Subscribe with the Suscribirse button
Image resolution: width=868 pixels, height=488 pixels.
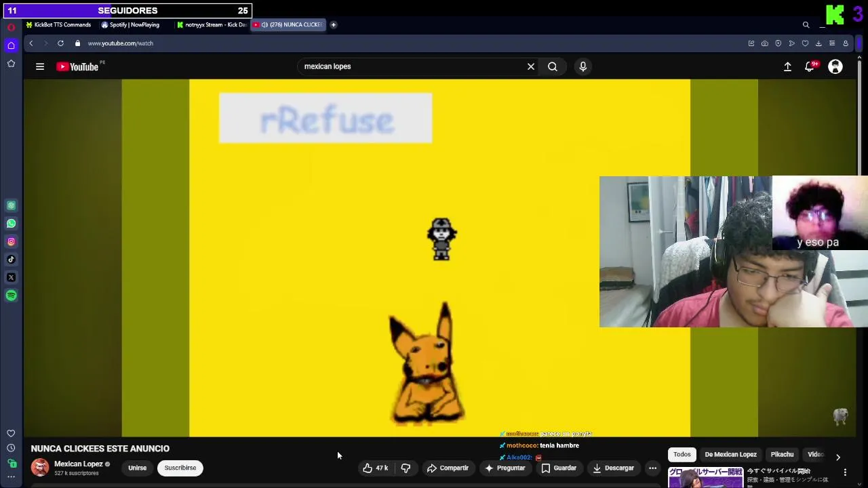[x=180, y=468]
